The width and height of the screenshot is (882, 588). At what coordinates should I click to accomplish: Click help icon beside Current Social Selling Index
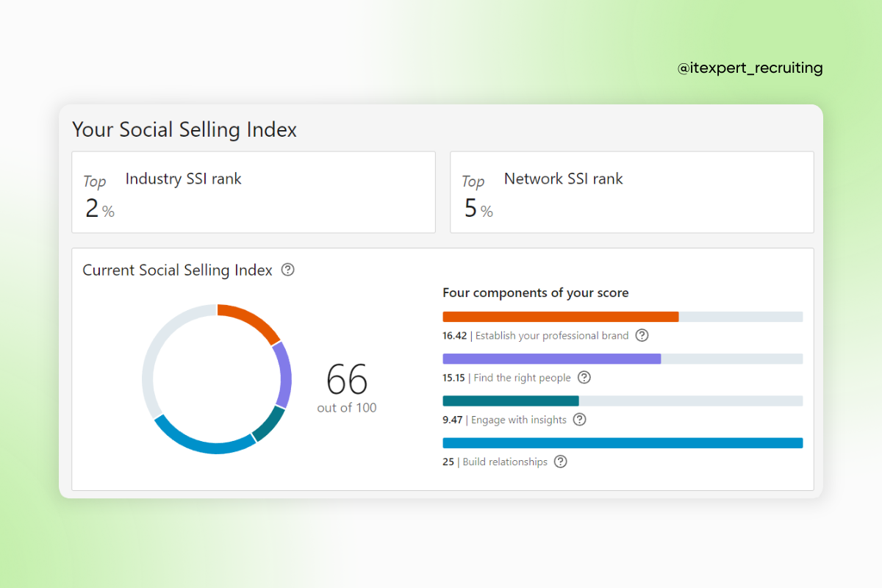[288, 270]
